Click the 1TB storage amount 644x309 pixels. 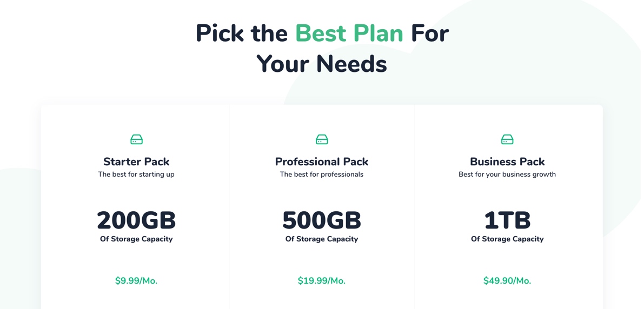coord(507,220)
